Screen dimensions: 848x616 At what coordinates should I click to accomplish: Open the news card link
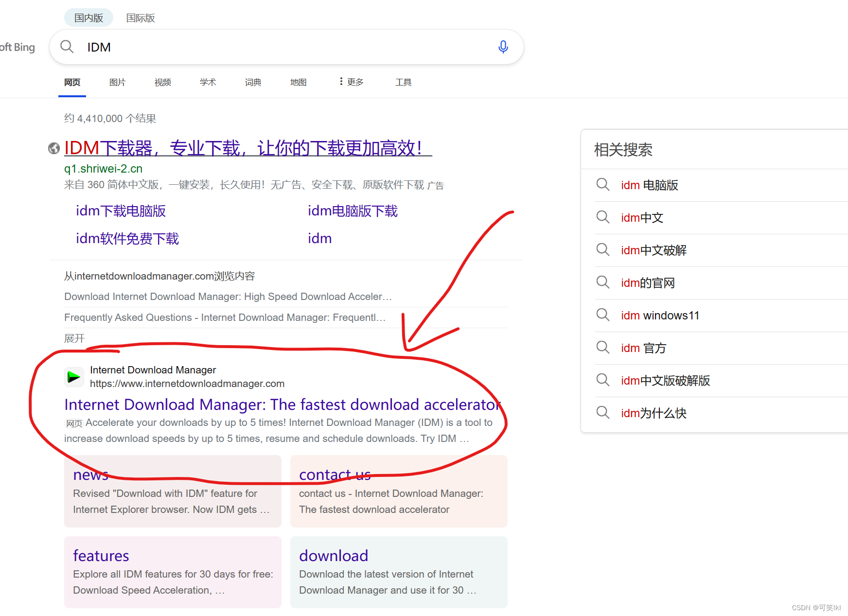click(x=90, y=475)
